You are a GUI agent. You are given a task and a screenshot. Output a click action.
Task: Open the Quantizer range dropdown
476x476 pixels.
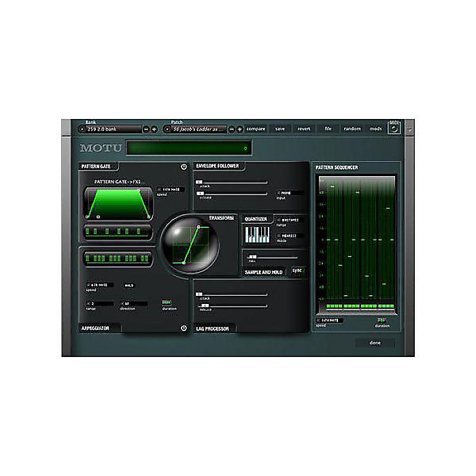pyautogui.click(x=290, y=220)
